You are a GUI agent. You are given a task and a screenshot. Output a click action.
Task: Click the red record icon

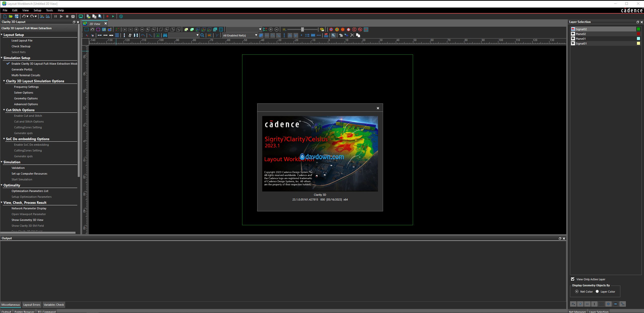[107, 16]
